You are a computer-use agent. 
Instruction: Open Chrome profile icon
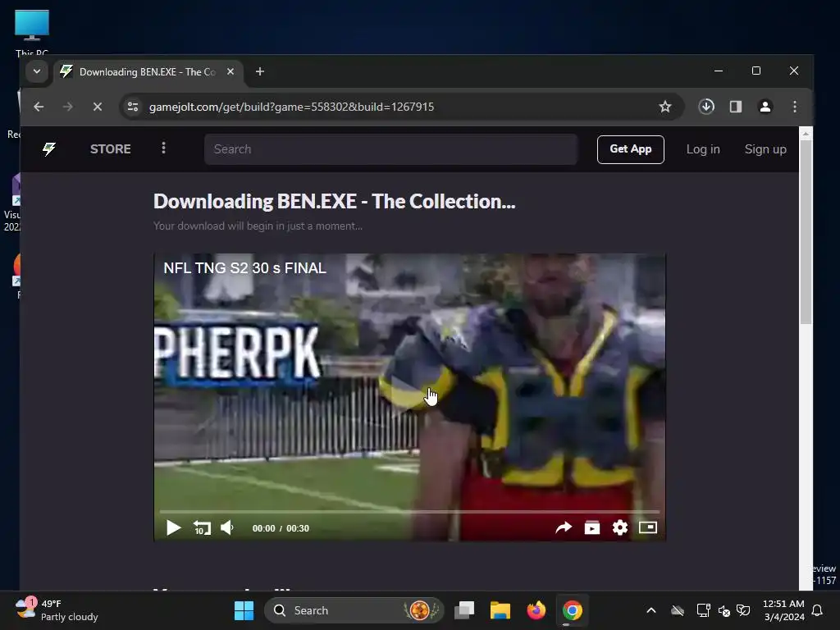765,107
